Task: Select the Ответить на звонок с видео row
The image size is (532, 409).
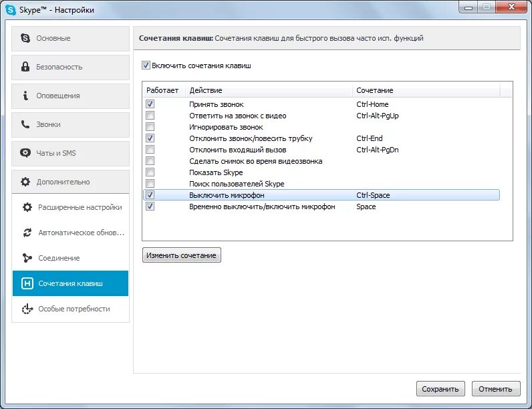Action: coord(238,116)
